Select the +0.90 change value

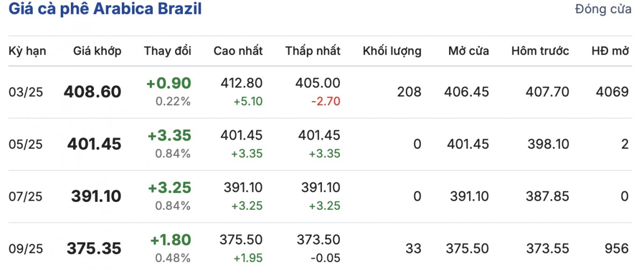pos(169,83)
